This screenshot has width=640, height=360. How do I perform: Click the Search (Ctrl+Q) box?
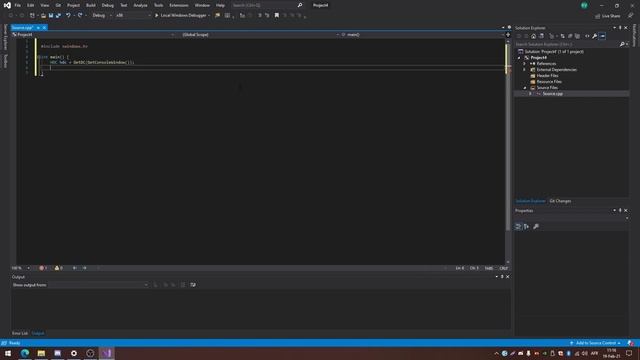coord(267,5)
